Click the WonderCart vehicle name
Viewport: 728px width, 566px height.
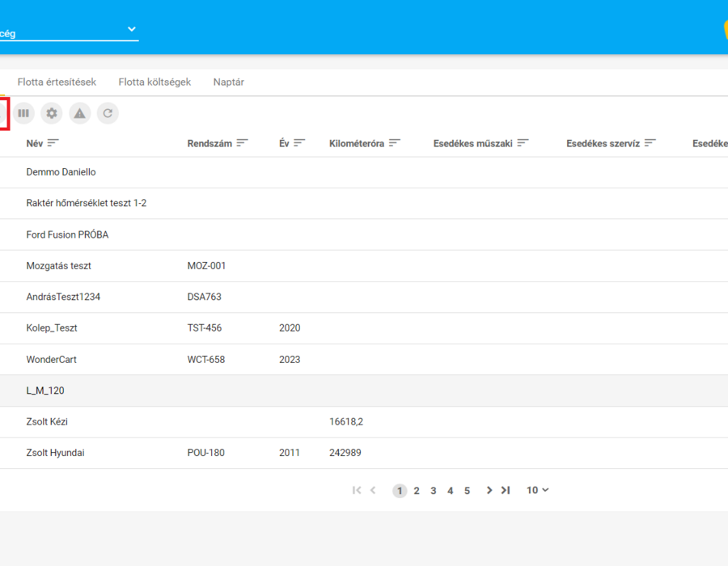(x=51, y=360)
